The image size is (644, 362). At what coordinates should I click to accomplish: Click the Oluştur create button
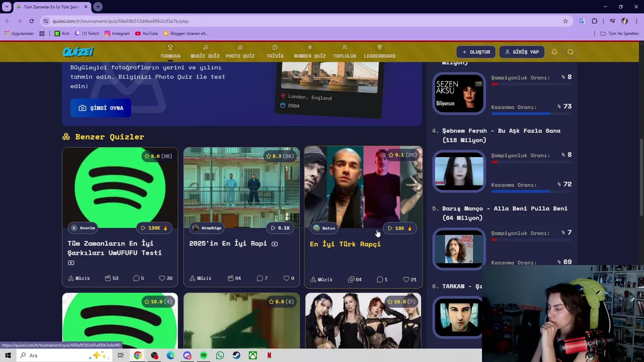click(x=476, y=52)
